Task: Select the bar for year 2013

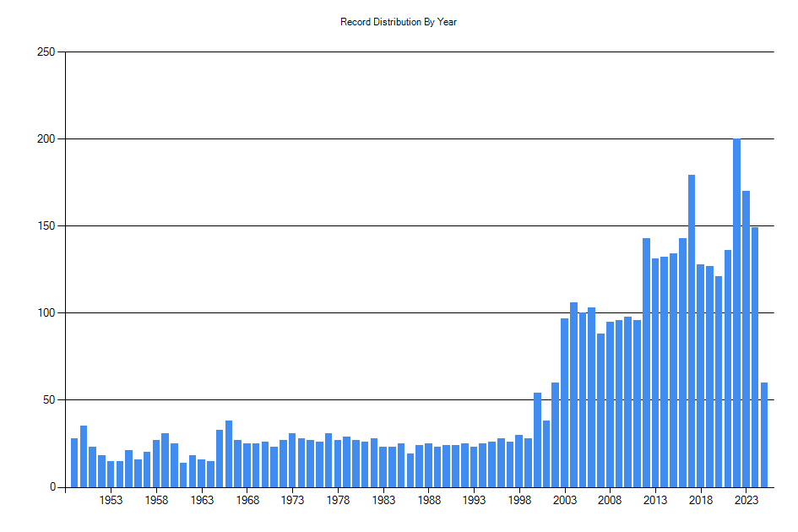Action: tap(655, 373)
